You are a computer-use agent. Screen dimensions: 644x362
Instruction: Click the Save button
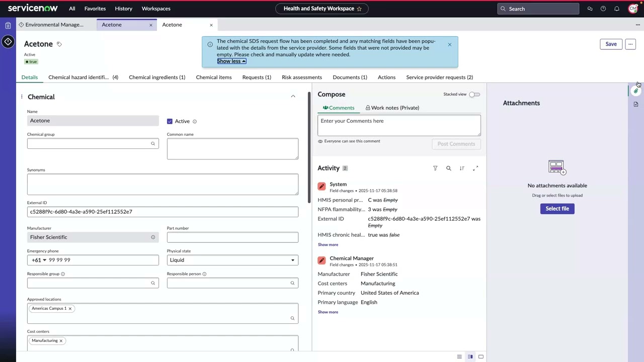click(x=610, y=44)
